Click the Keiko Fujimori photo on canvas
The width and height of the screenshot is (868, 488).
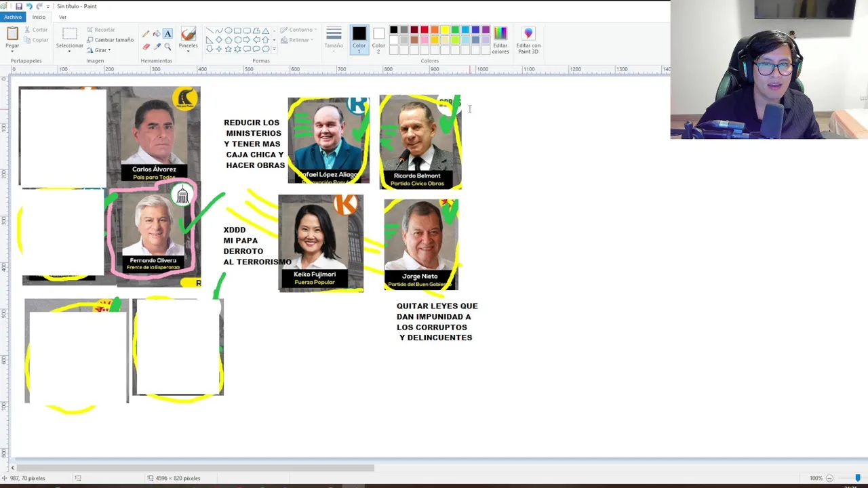(321, 243)
